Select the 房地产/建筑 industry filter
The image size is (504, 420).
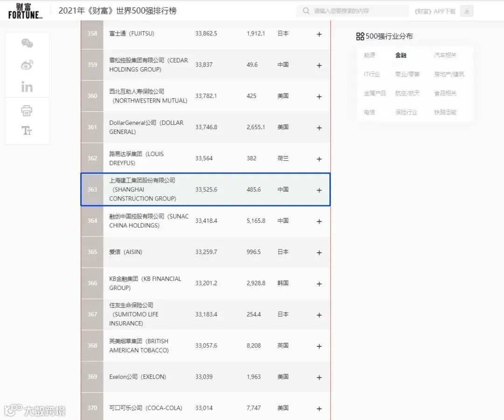449,74
